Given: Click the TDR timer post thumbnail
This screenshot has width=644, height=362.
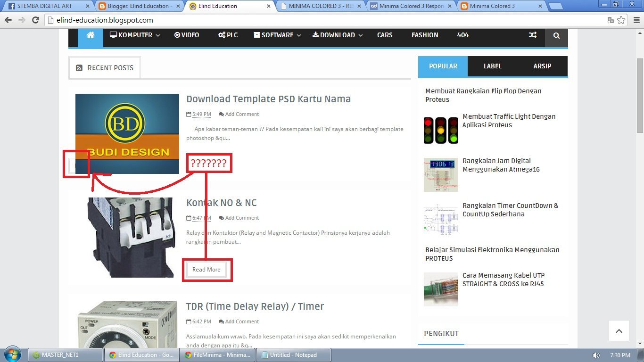Looking at the screenshot, I should pyautogui.click(x=127, y=325).
